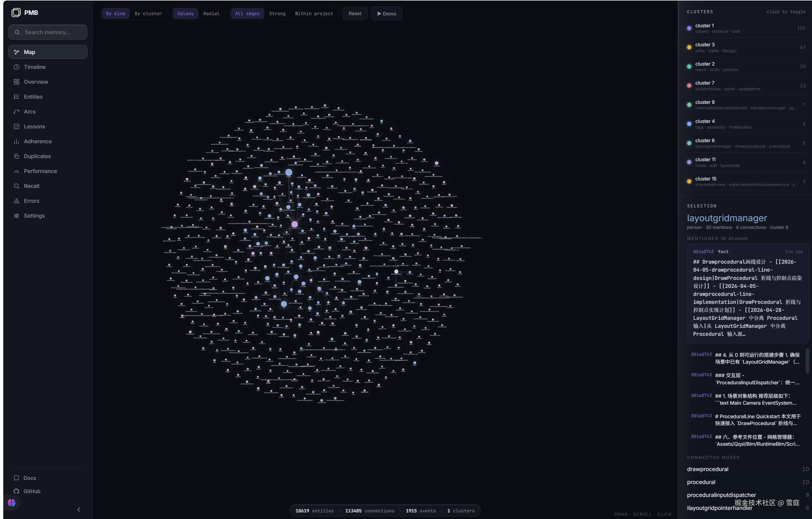
Task: Click the Duplicates copy icon
Action: click(16, 156)
